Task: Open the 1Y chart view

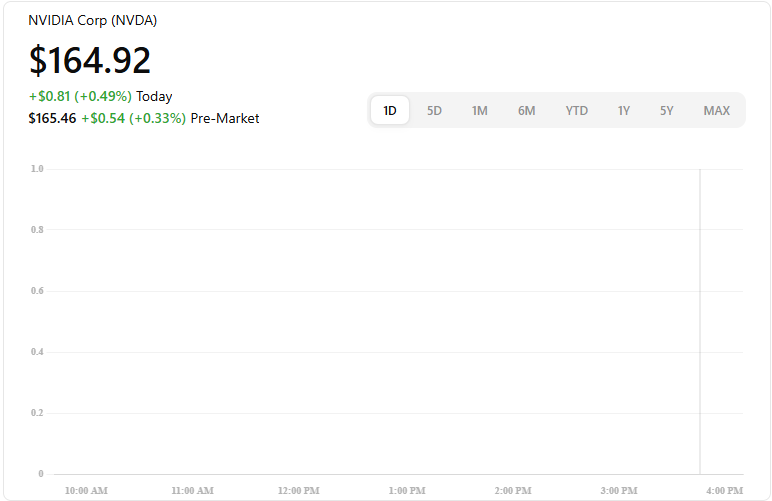Action: coord(624,110)
